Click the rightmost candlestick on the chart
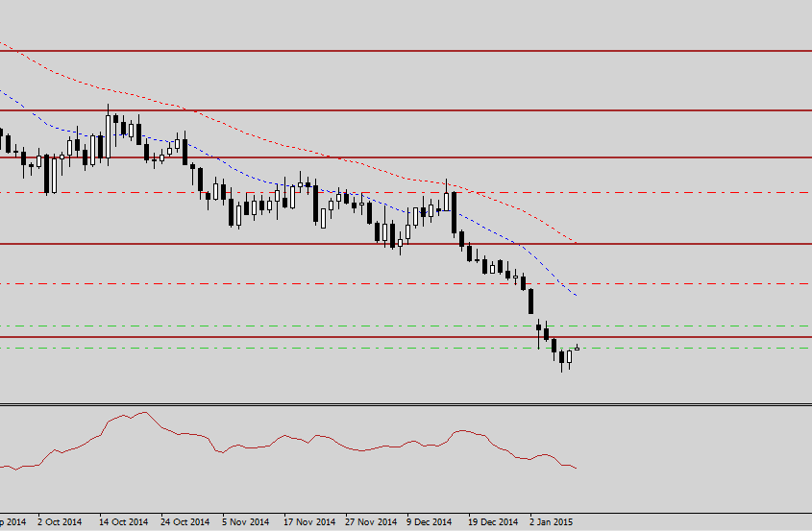The width and height of the screenshot is (812, 531). [x=578, y=348]
